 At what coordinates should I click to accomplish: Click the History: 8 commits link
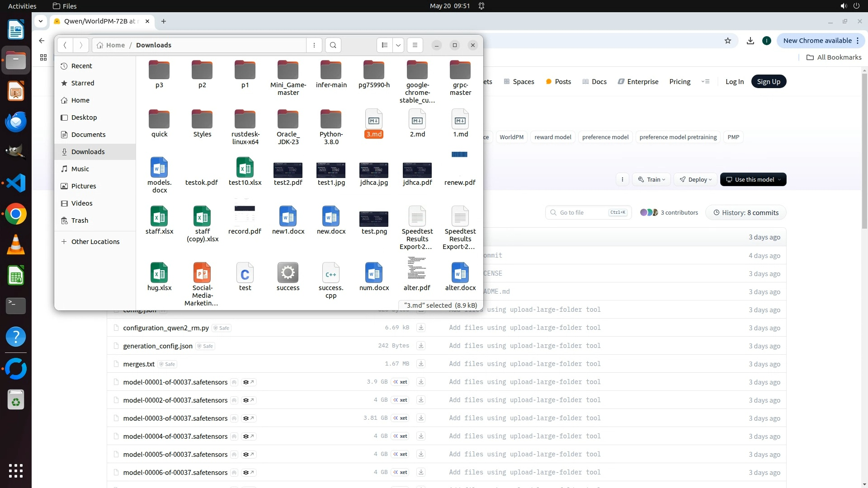pos(746,213)
